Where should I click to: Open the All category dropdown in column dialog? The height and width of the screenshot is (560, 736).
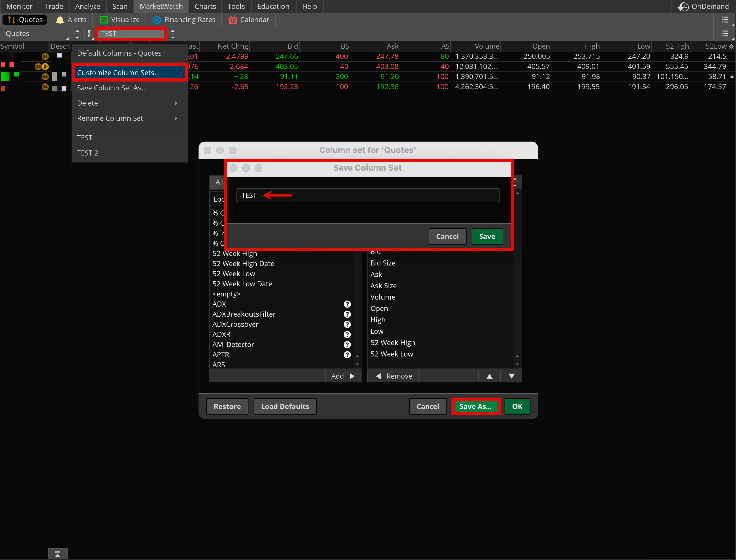coord(218,182)
